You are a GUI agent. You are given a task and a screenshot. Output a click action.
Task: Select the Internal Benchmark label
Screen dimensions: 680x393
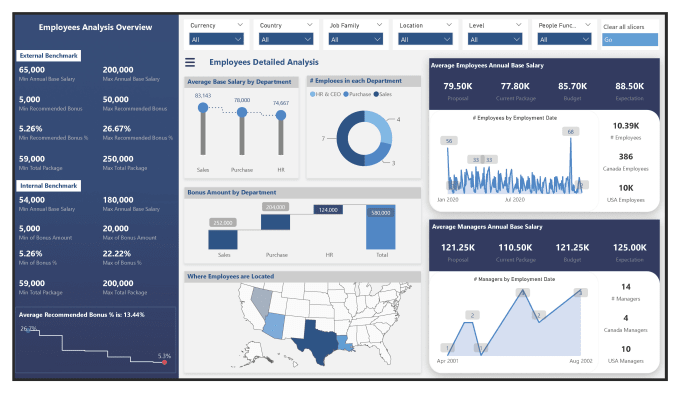coord(49,186)
